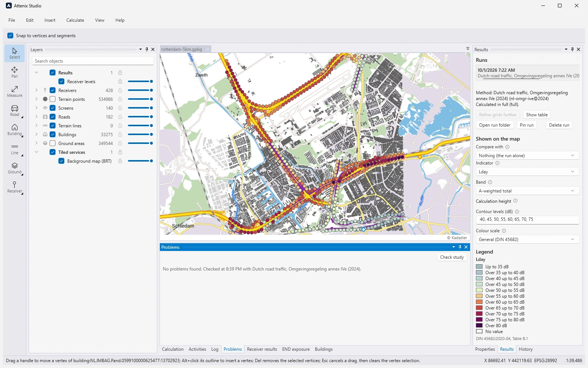Select the Select tool
588x368 pixels.
[15, 53]
